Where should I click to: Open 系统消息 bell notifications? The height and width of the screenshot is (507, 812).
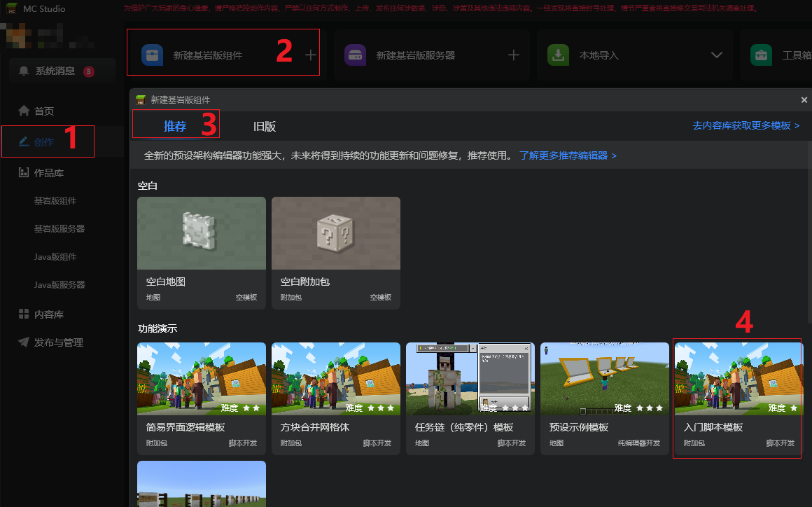(x=24, y=71)
